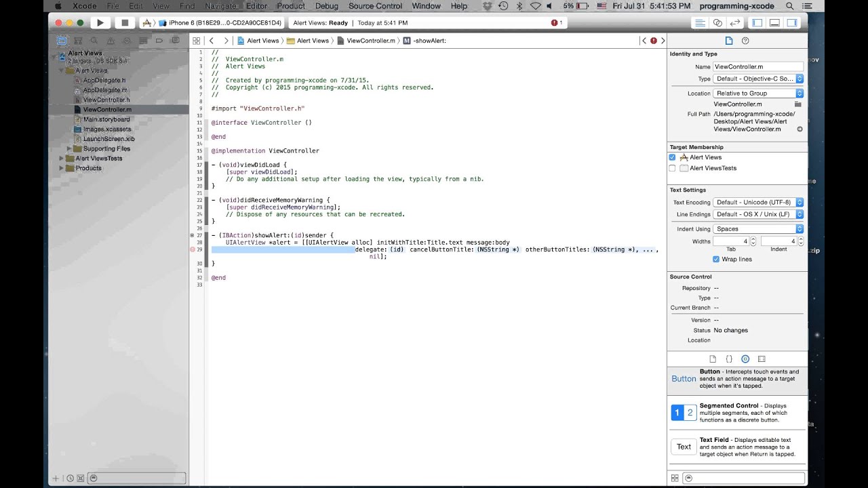The width and height of the screenshot is (868, 488).
Task: Open the Debug menu
Action: tap(326, 6)
